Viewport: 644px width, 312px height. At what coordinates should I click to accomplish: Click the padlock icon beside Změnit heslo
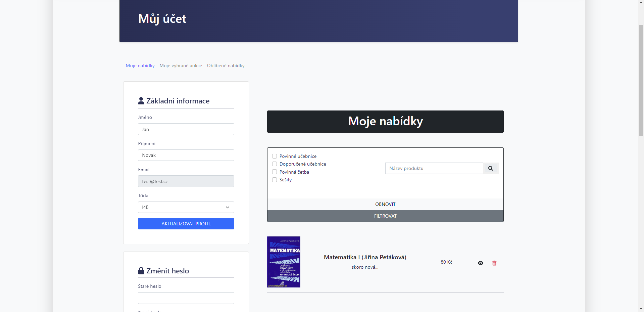click(x=140, y=271)
